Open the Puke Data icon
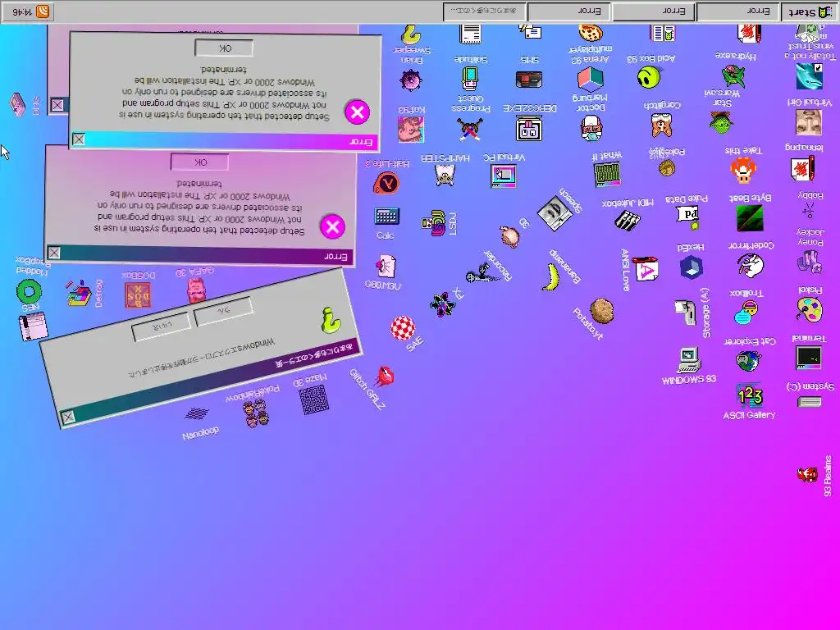840x630 pixels. pyautogui.click(x=688, y=216)
